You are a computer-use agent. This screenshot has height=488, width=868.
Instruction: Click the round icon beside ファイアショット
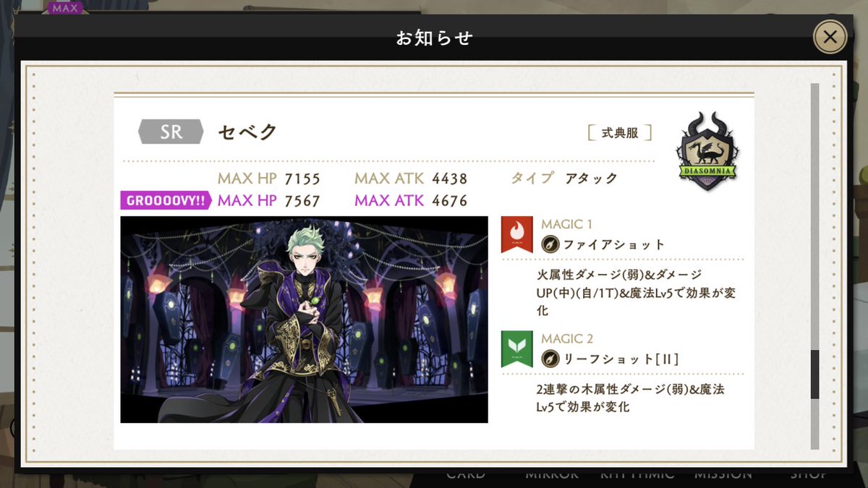[x=550, y=244]
